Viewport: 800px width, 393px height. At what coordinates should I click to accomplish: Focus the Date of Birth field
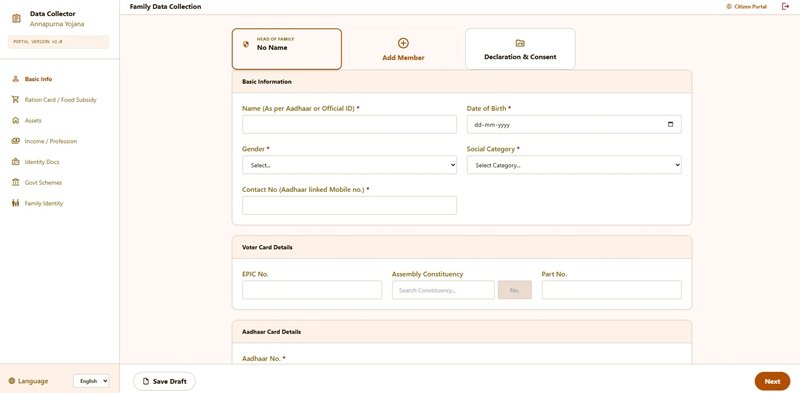(x=574, y=125)
